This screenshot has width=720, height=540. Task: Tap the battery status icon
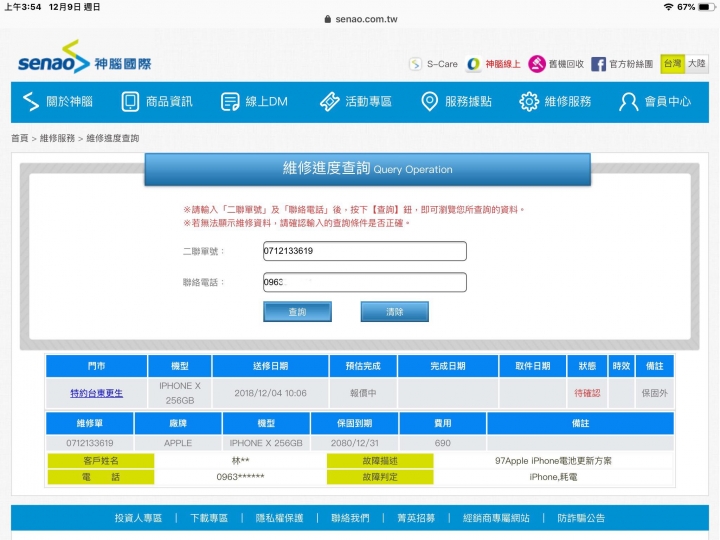click(x=706, y=7)
